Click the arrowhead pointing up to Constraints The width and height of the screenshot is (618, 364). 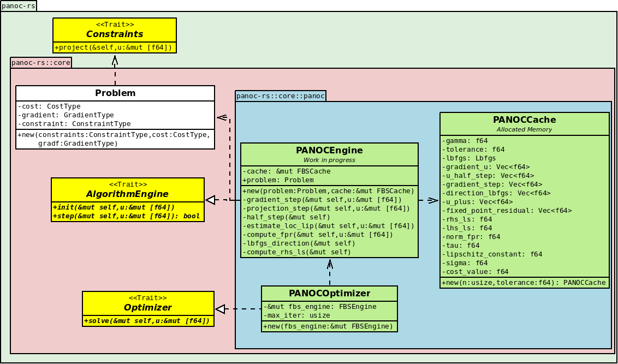point(115,60)
